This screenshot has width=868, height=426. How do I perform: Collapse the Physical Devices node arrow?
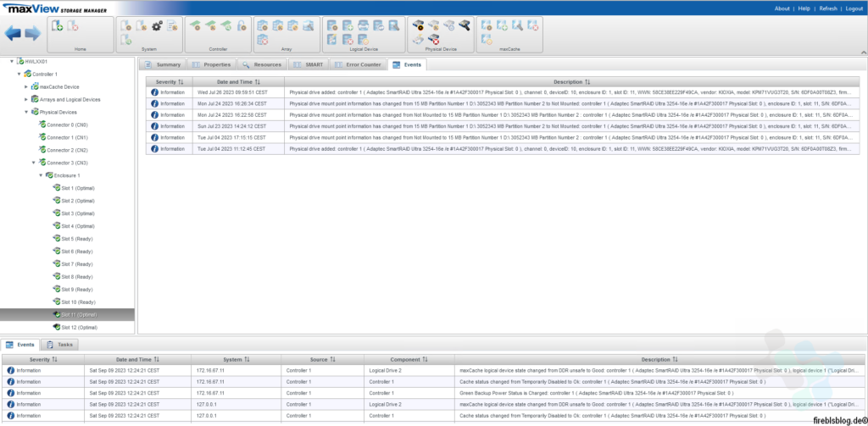pos(26,113)
